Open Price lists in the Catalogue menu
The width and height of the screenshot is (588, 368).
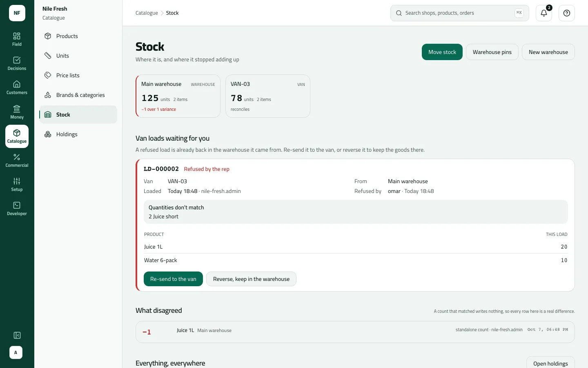[78, 75]
